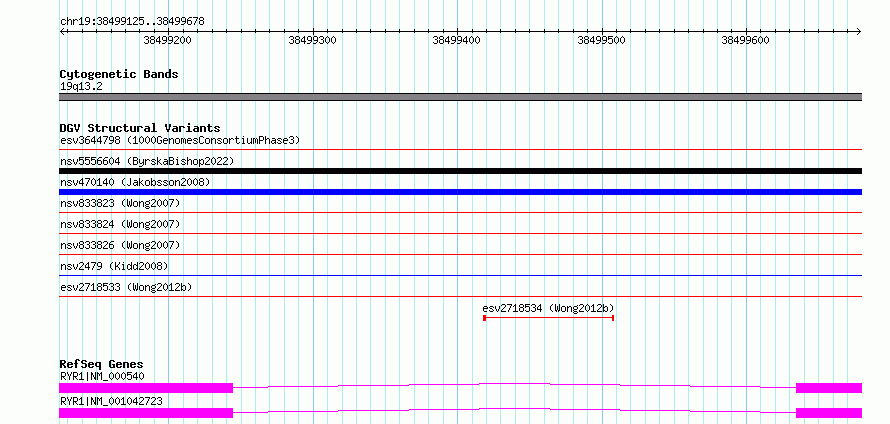Open variant nsv833824 (Wong2007) label
Image resolution: width=890 pixels, height=424 pixels.
tap(120, 224)
